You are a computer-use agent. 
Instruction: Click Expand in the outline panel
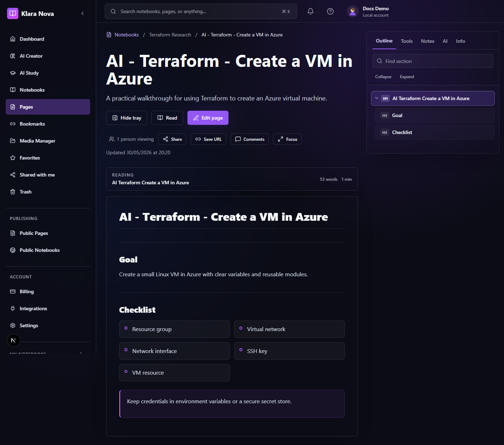pos(407,77)
